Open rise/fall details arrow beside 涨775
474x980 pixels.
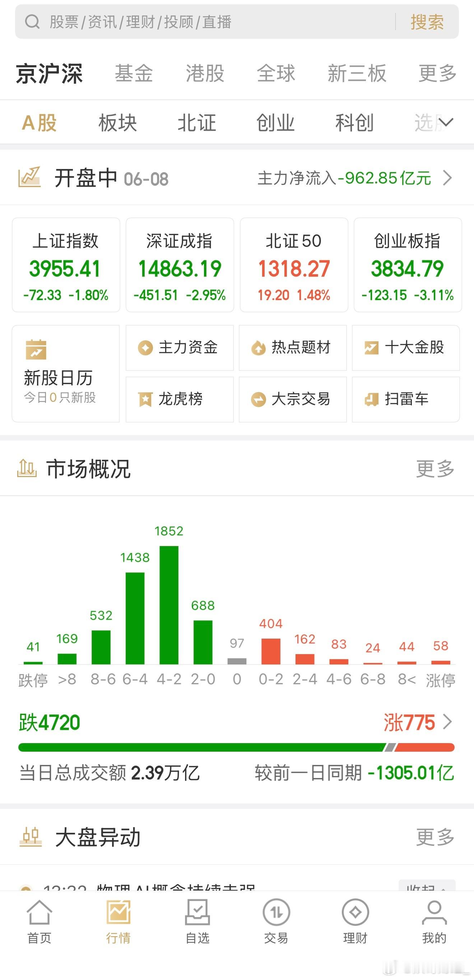(x=448, y=722)
